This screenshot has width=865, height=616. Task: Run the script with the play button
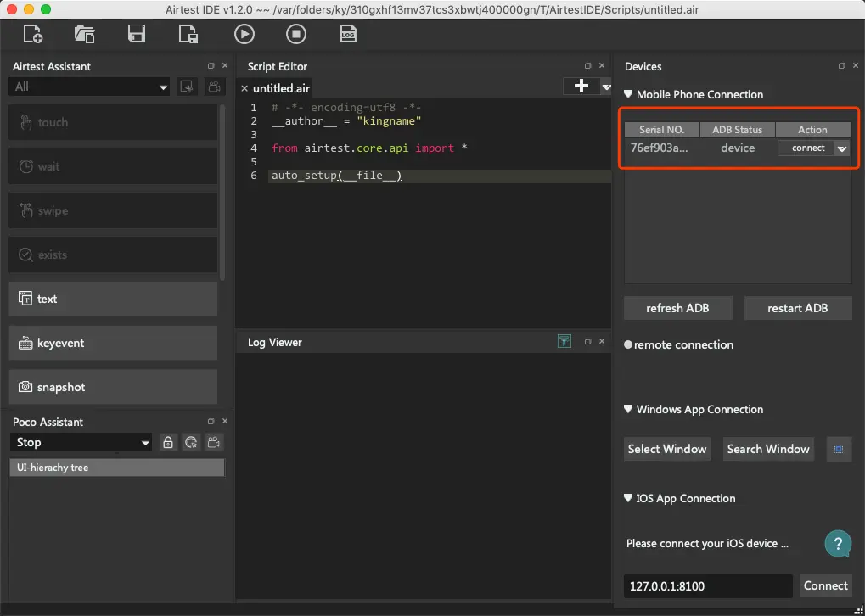(244, 34)
